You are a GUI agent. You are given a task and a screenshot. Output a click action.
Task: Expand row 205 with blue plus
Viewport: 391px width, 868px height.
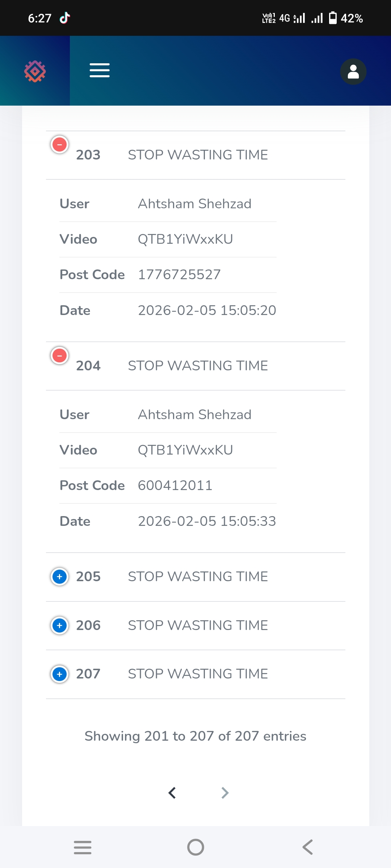60,576
